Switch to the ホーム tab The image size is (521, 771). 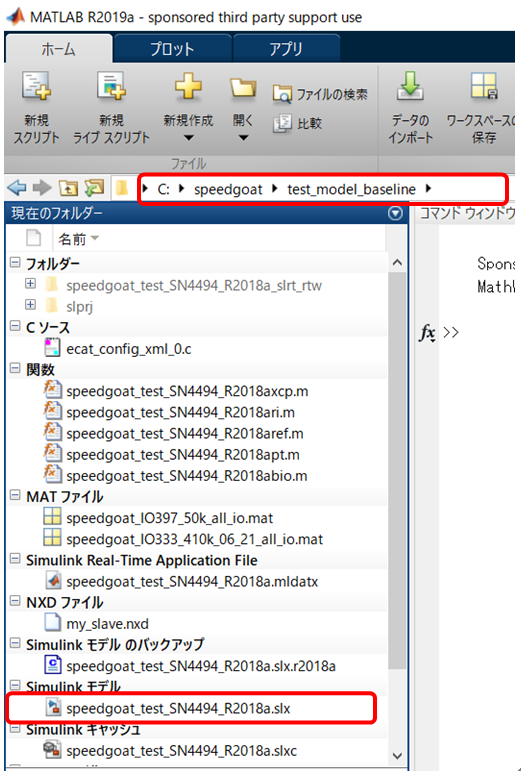[58, 49]
